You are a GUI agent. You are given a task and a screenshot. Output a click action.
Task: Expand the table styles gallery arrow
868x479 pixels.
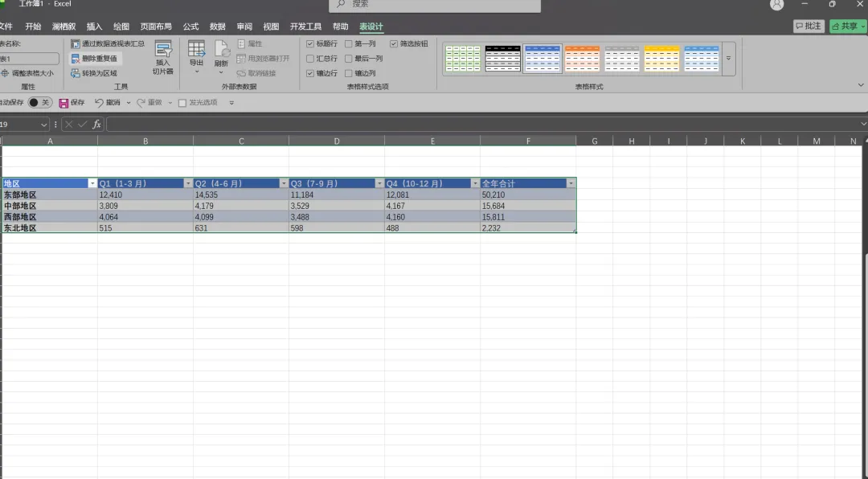point(728,58)
